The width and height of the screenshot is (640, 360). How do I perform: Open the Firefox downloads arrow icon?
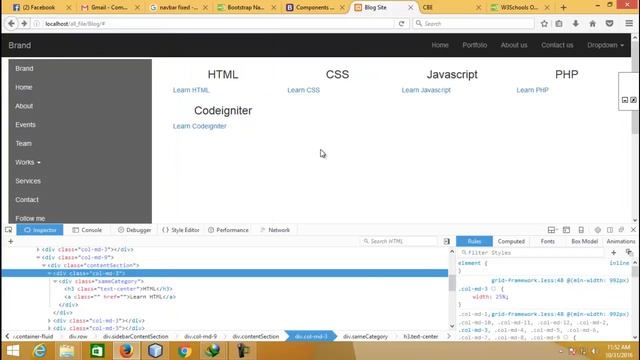point(576,24)
